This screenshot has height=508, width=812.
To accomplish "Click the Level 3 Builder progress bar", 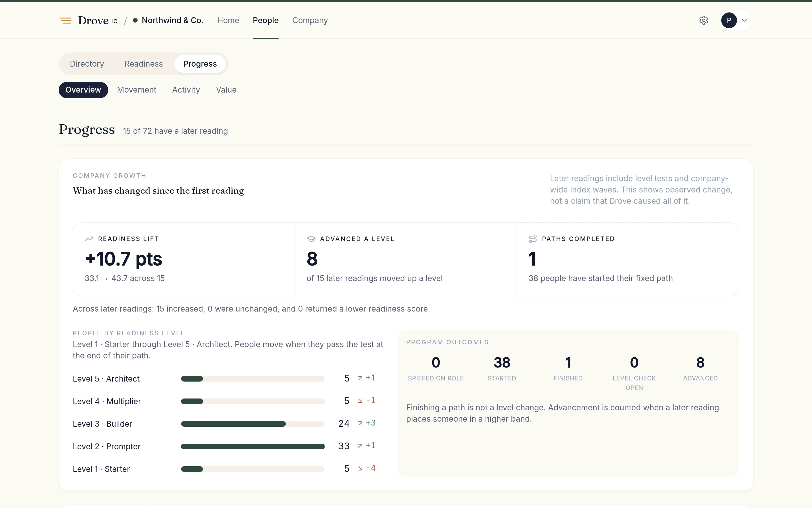I will pos(253,424).
